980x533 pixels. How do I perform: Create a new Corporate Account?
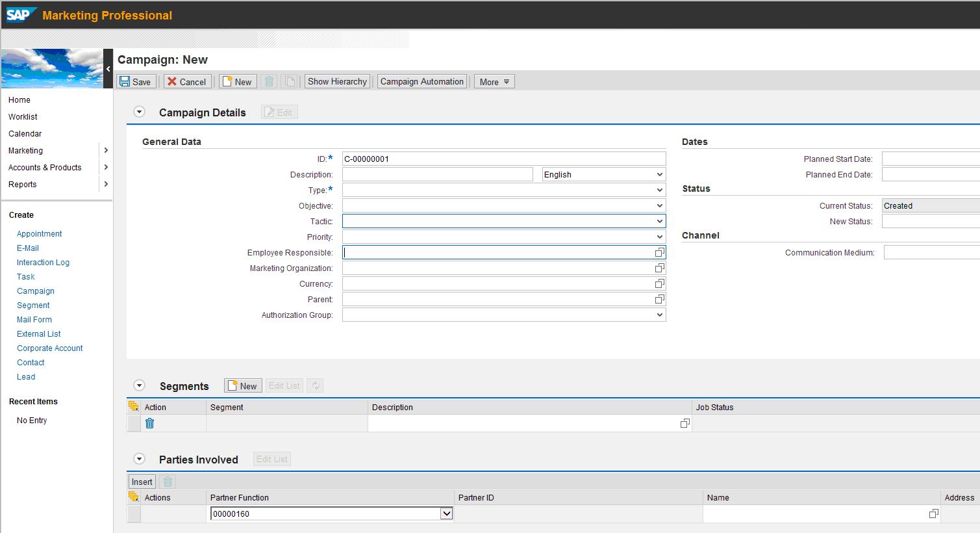50,348
